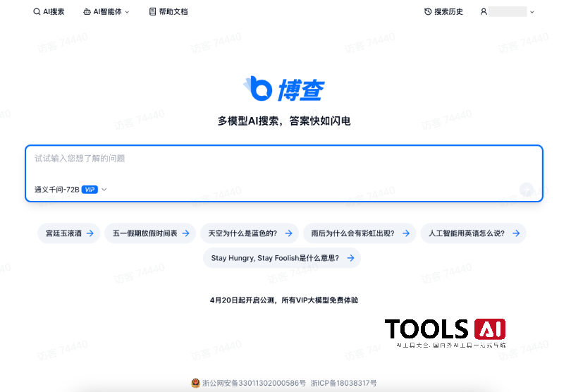
Task: Click the user profile avatar icon
Action: point(484,12)
